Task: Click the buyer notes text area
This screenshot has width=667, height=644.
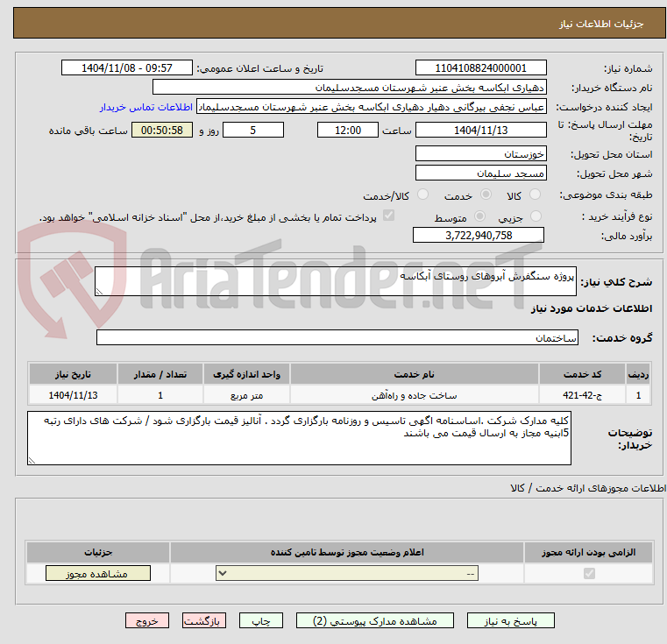Action: tap(299, 438)
